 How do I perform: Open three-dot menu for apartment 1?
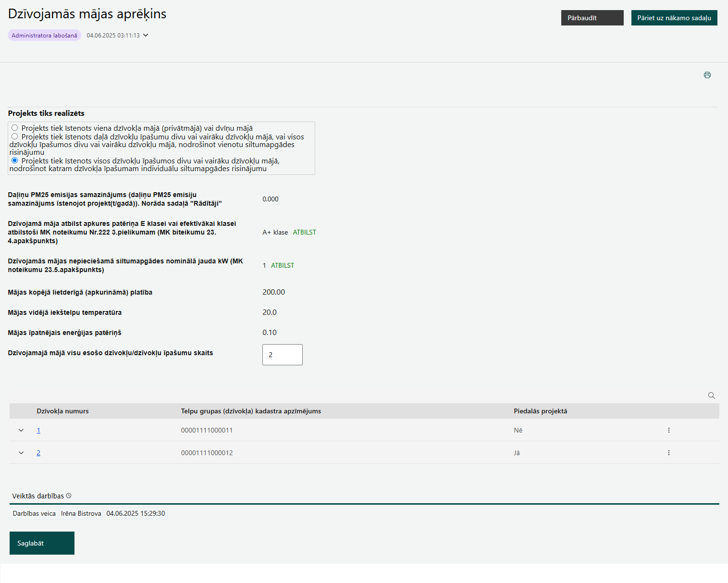pyautogui.click(x=668, y=430)
